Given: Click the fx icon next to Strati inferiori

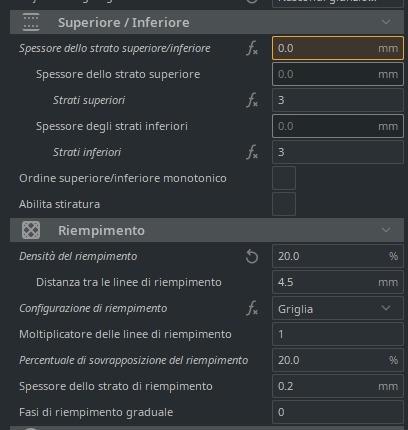Looking at the screenshot, I should (x=252, y=152).
